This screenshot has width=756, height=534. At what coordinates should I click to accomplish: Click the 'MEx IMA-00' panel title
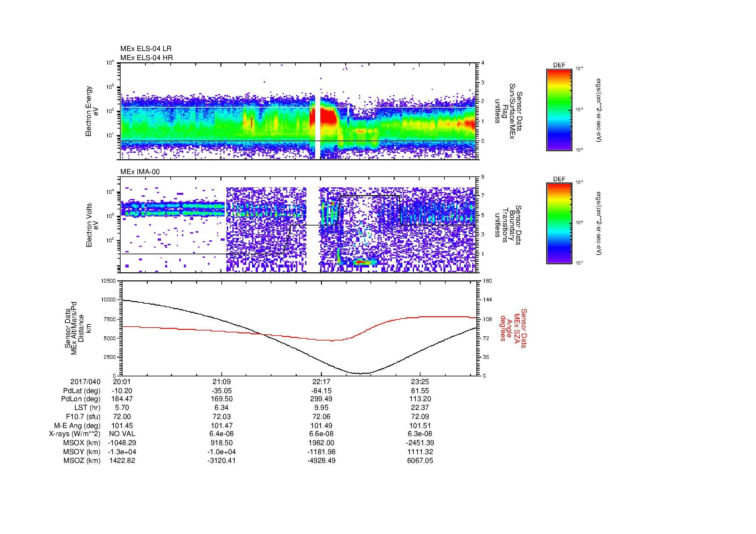pyautogui.click(x=140, y=172)
